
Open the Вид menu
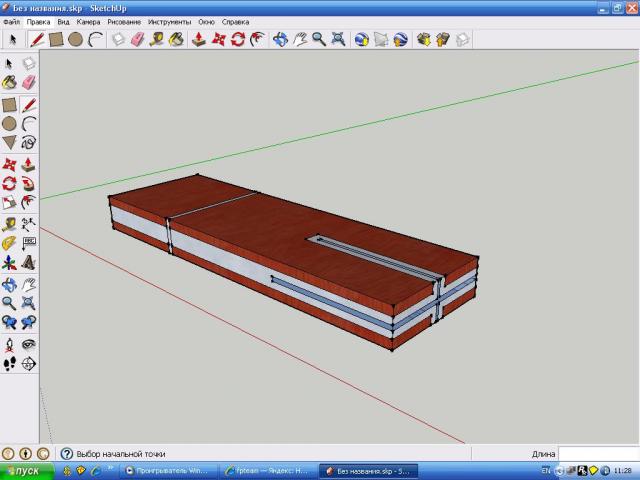click(x=63, y=22)
